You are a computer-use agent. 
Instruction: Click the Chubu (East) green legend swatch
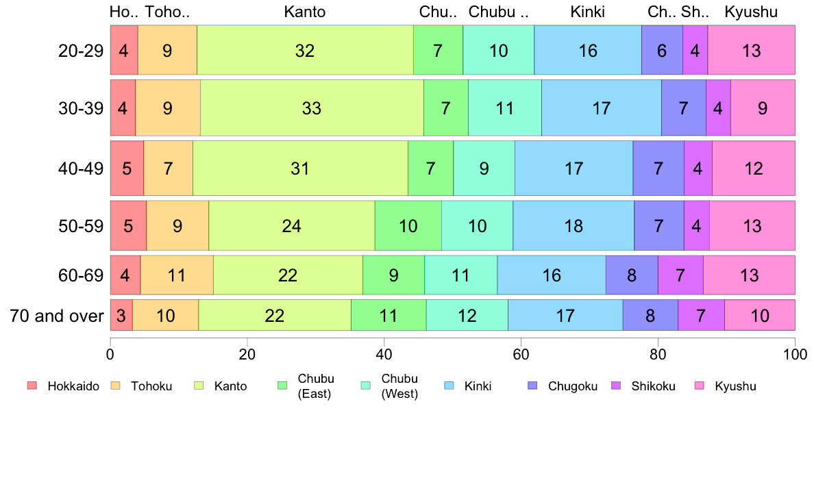point(282,386)
